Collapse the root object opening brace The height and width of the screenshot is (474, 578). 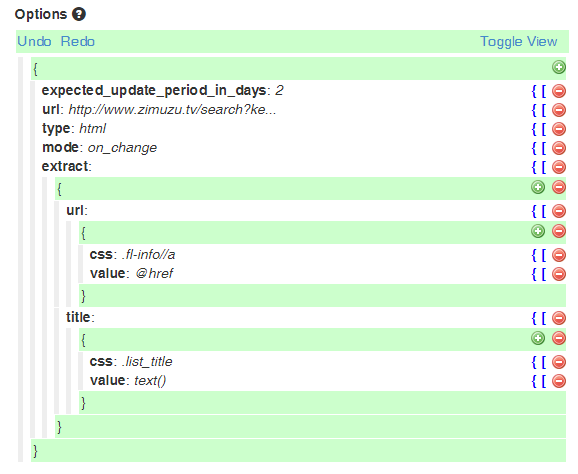(x=35, y=69)
